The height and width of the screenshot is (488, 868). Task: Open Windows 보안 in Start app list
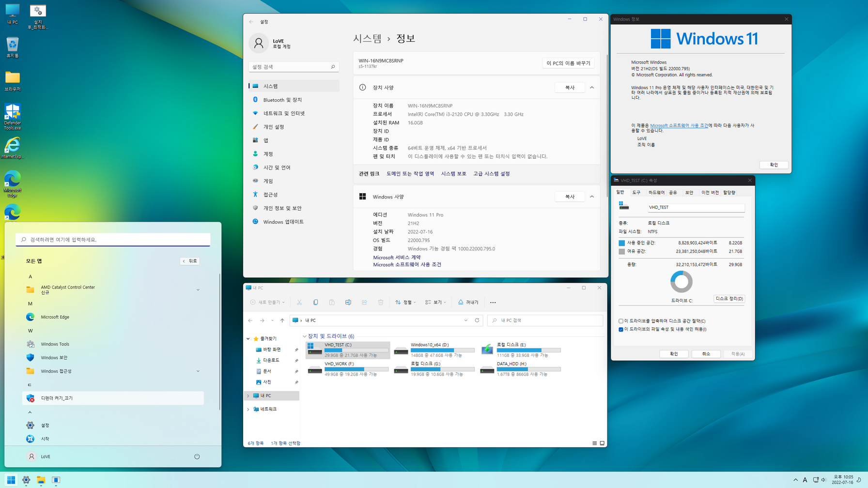(113, 358)
